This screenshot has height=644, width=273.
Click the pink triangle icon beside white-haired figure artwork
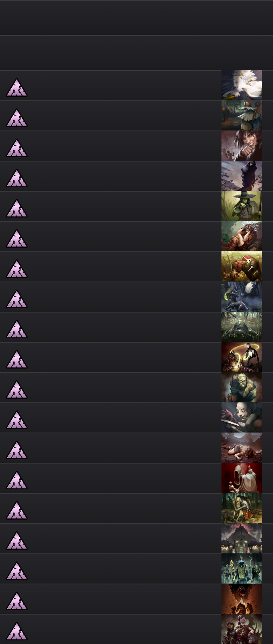tap(17, 88)
